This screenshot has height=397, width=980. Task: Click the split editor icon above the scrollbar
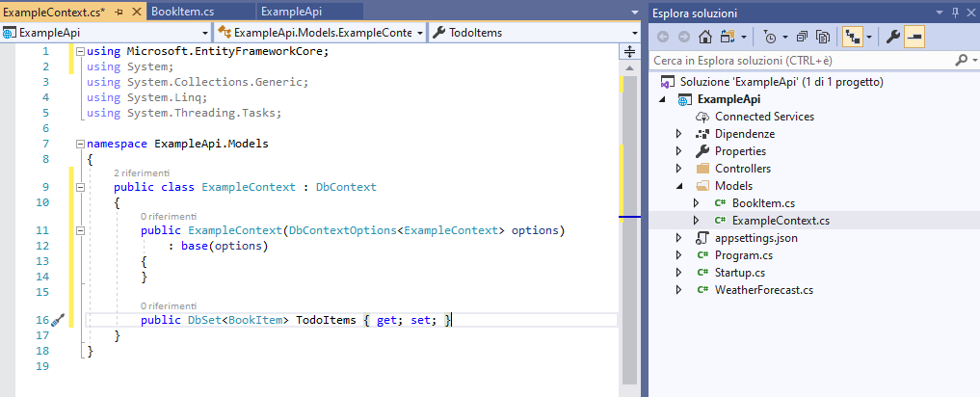629,51
